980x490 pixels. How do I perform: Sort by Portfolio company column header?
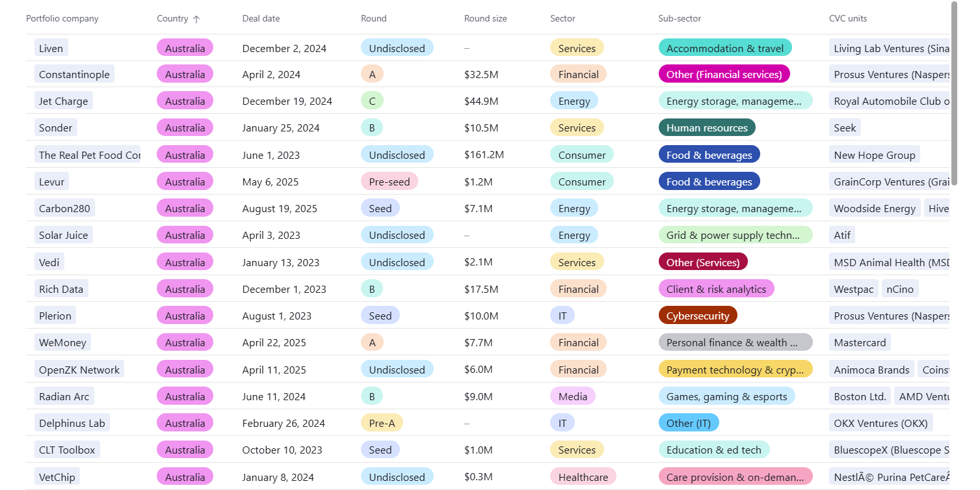click(x=62, y=19)
